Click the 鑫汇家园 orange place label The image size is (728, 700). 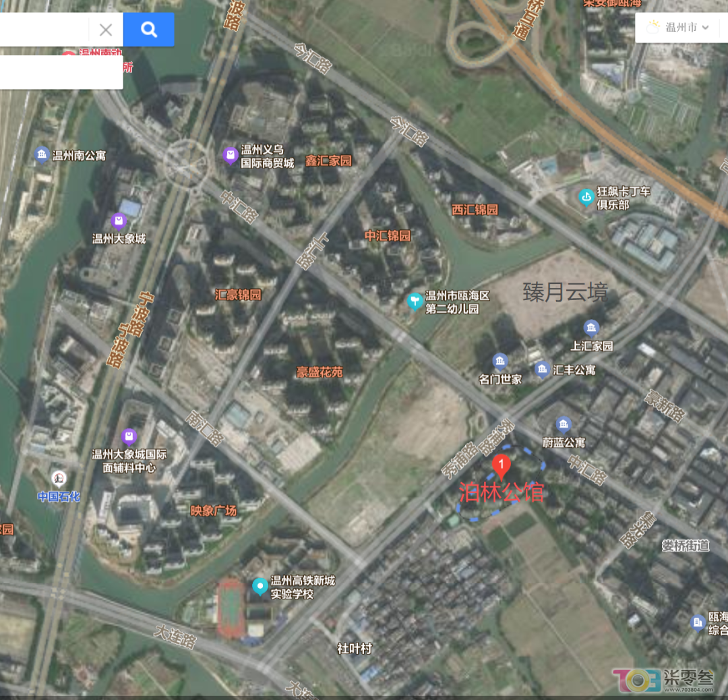(329, 161)
